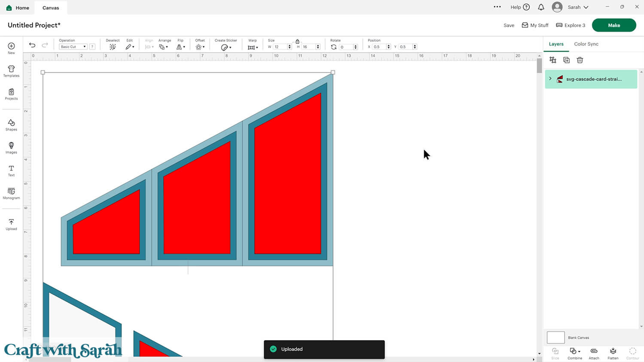This screenshot has height=362, width=644.
Task: Expand the svg-cascade-card layer group
Action: tap(550, 79)
